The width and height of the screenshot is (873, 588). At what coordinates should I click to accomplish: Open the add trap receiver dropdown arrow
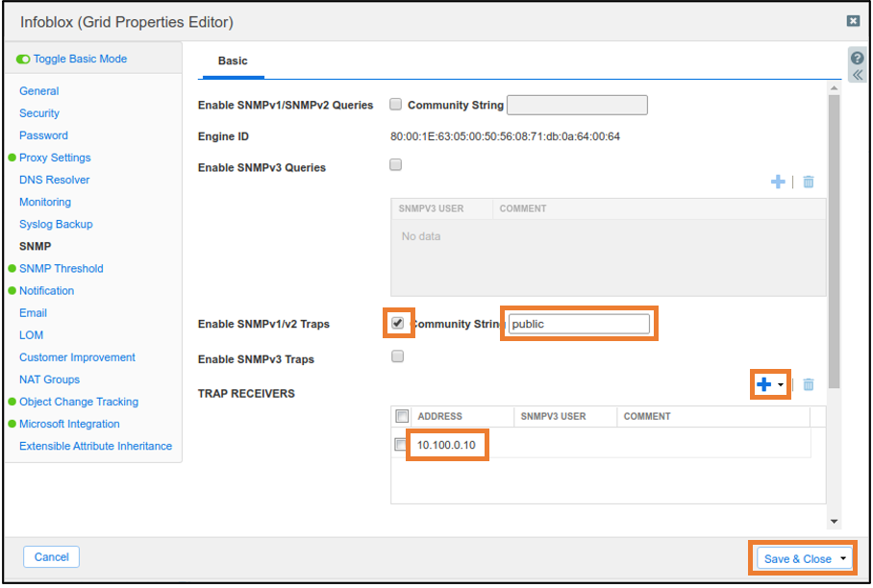pos(781,384)
